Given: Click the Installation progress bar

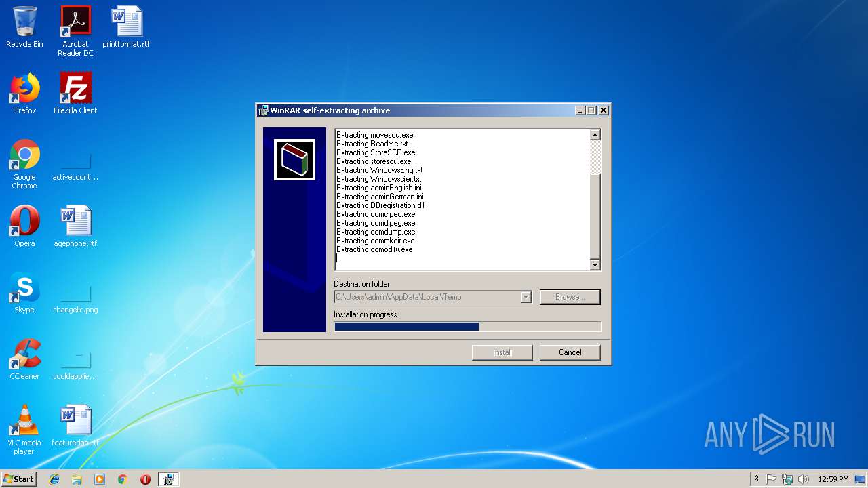Looking at the screenshot, I should coord(467,327).
